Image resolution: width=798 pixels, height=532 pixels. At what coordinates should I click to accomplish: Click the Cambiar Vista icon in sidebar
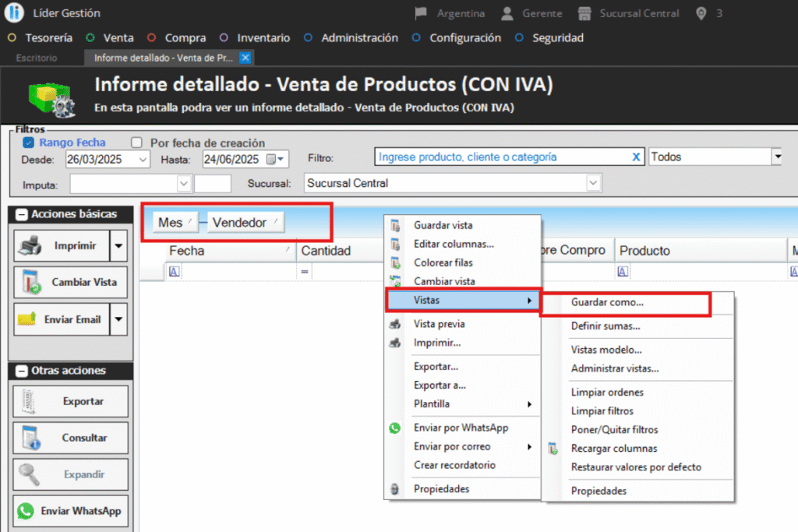pyautogui.click(x=28, y=282)
